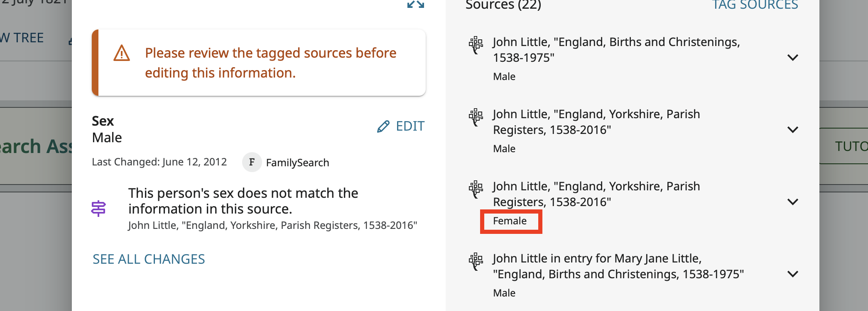Expand the Mary Jane Little entry source
The height and width of the screenshot is (311, 868).
tap(792, 274)
